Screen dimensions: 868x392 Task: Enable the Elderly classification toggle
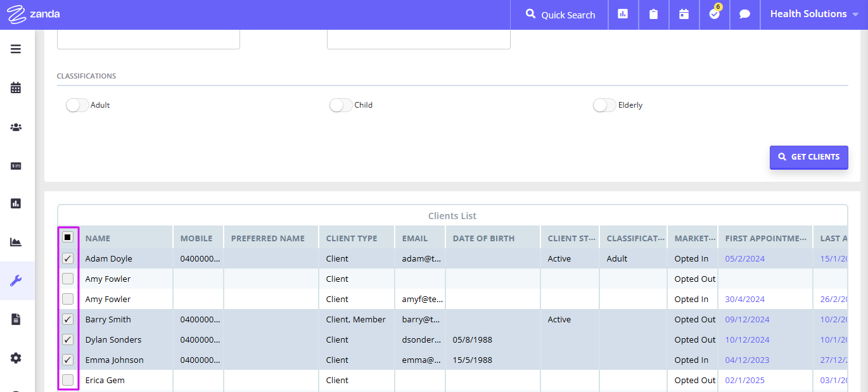pyautogui.click(x=604, y=104)
